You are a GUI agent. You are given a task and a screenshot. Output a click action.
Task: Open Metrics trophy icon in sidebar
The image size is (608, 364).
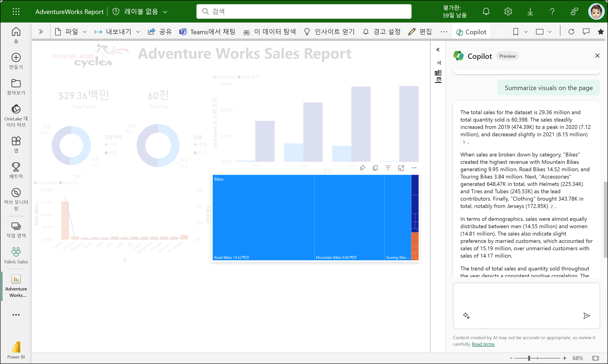[16, 170]
